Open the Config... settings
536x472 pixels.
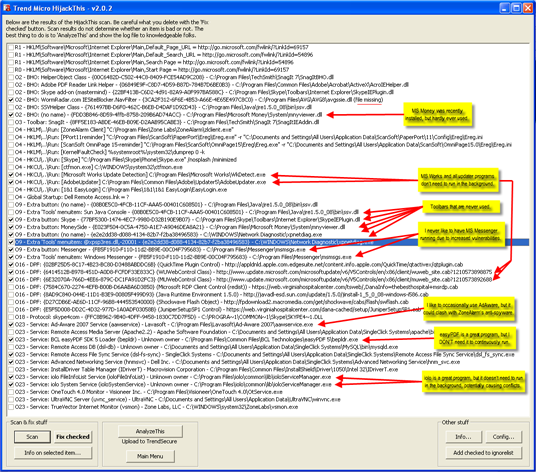pyautogui.click(x=503, y=436)
